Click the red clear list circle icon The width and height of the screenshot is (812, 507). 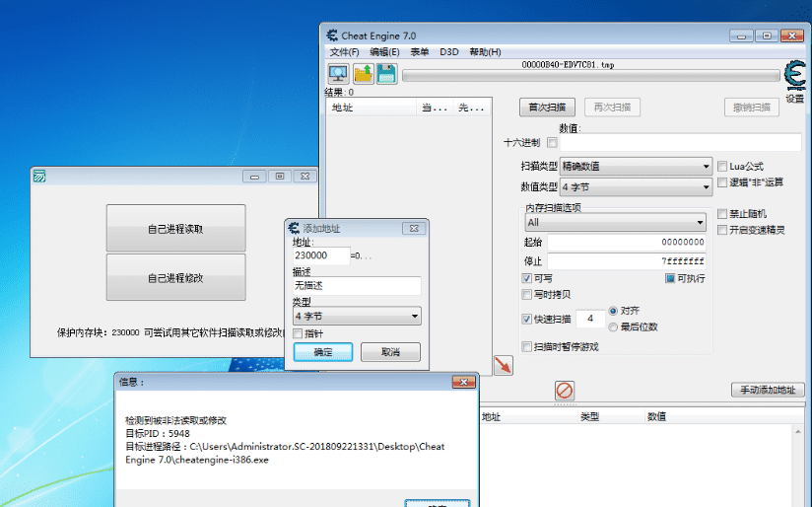(565, 391)
